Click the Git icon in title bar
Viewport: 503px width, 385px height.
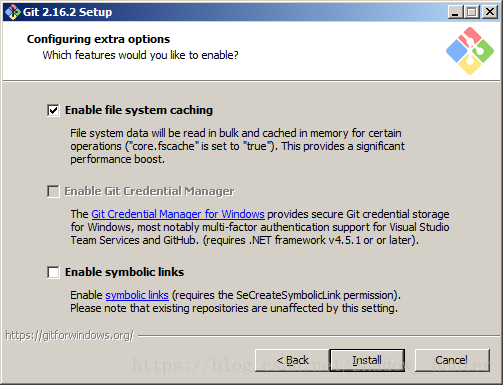(13, 12)
